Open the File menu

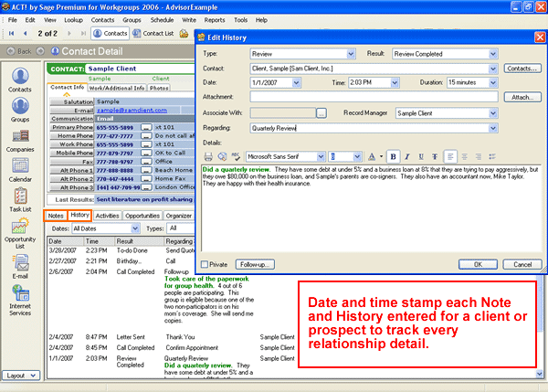[12, 20]
